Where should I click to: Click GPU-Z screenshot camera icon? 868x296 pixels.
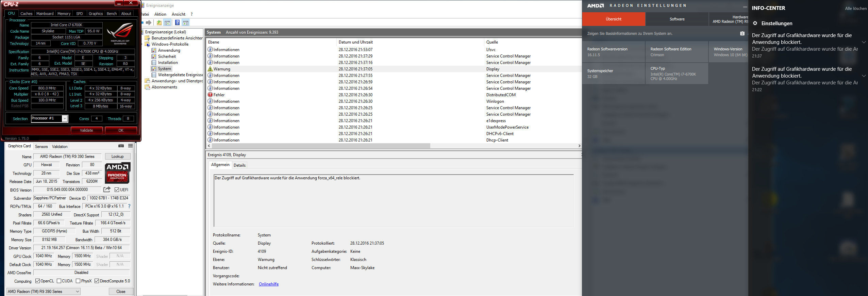pyautogui.click(x=121, y=146)
